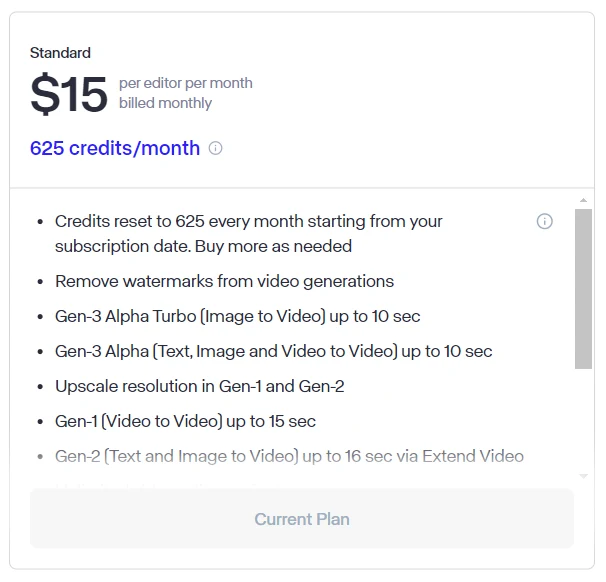Click Gen-1 Video to Video feature line
This screenshot has height=582, width=606.
[x=186, y=421]
